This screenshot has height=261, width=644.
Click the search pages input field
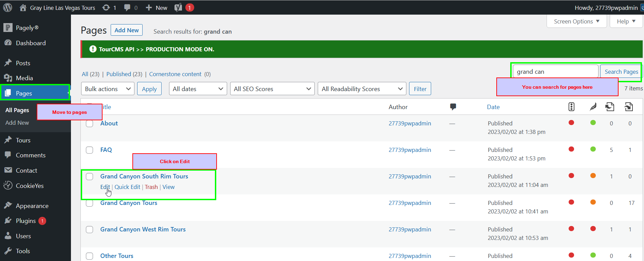pyautogui.click(x=555, y=72)
